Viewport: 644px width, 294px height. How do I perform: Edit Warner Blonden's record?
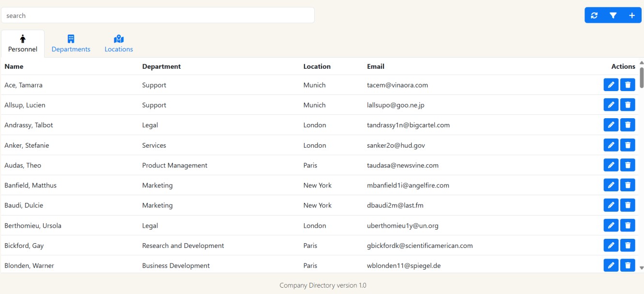coord(611,265)
